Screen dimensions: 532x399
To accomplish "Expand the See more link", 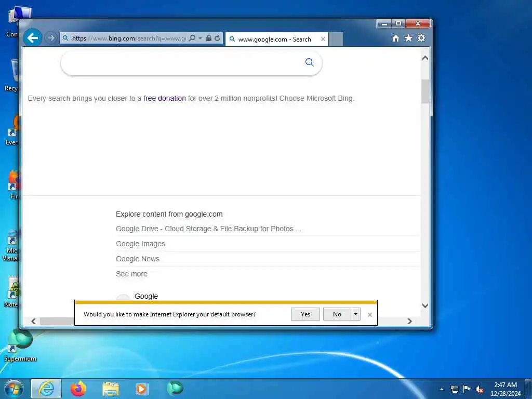I will [131, 274].
